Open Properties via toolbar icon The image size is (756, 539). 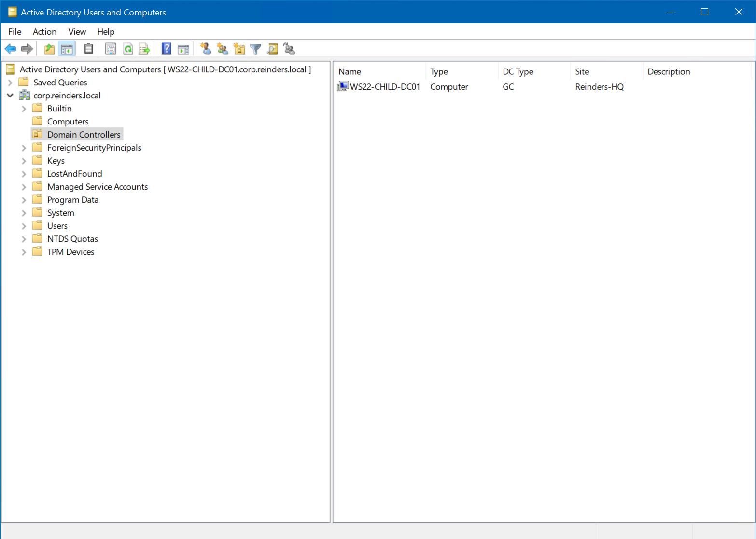click(x=111, y=49)
